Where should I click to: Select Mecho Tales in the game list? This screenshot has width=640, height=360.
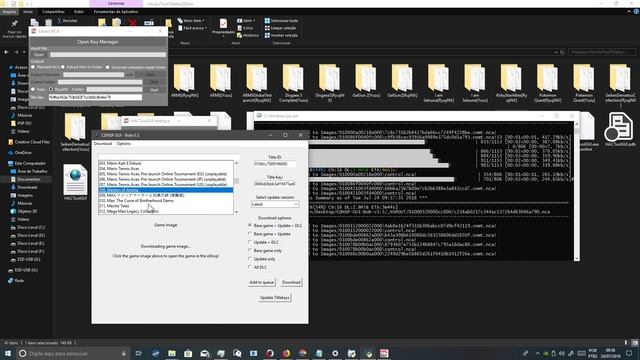click(166, 206)
